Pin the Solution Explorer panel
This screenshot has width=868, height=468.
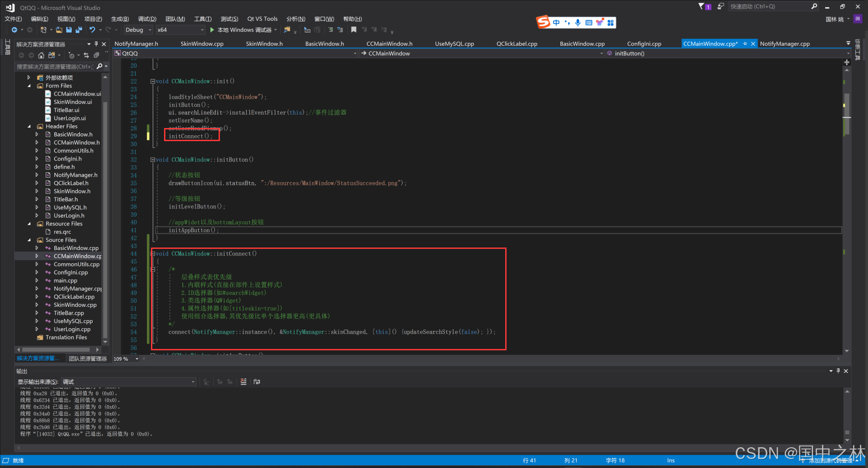(x=96, y=44)
